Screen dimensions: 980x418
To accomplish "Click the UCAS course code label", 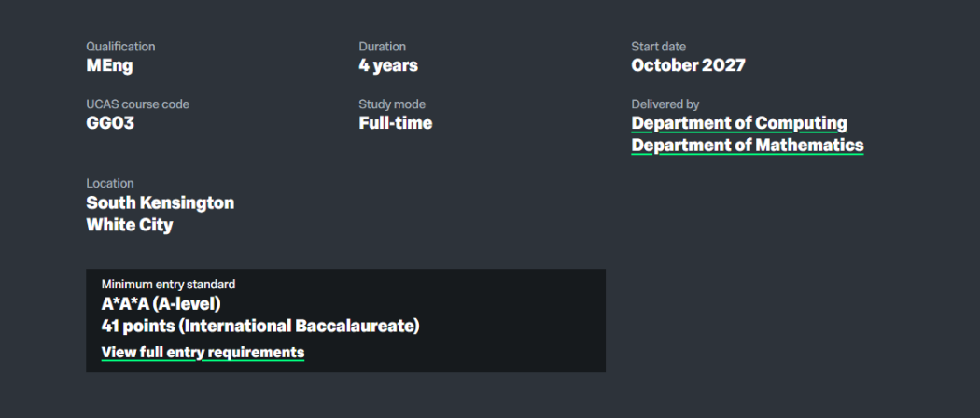I will tap(137, 104).
